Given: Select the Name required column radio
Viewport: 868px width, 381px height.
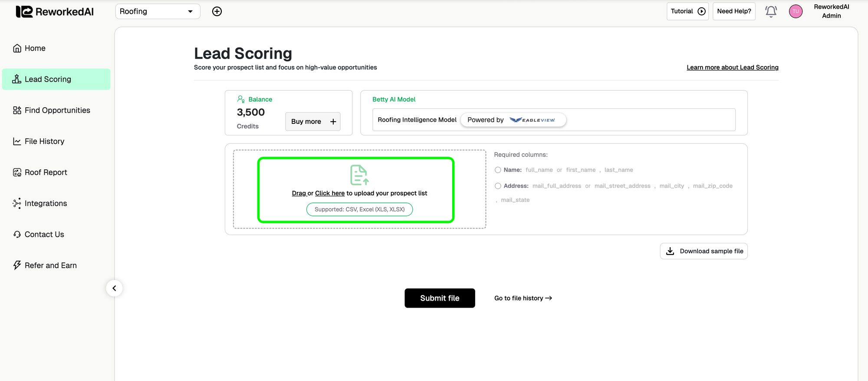Looking at the screenshot, I should 498,170.
